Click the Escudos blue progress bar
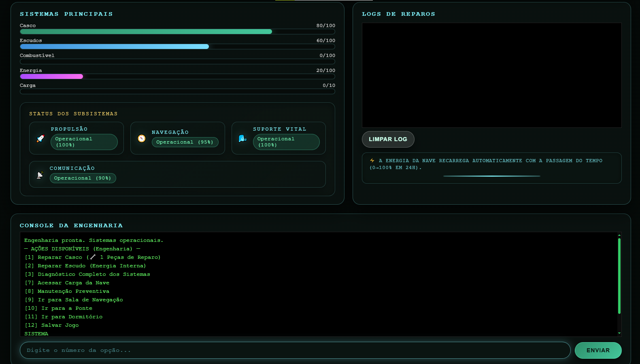This screenshot has height=364, width=640. coord(177,47)
